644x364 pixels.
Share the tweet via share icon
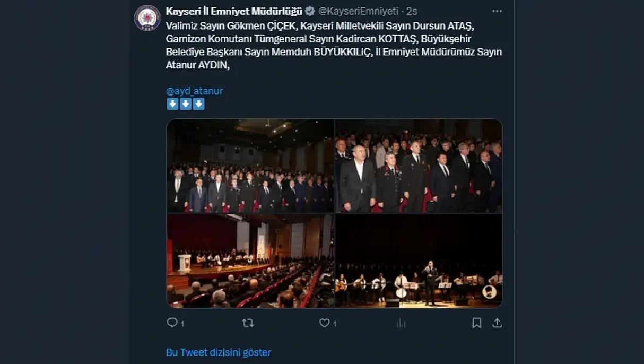coord(497,323)
